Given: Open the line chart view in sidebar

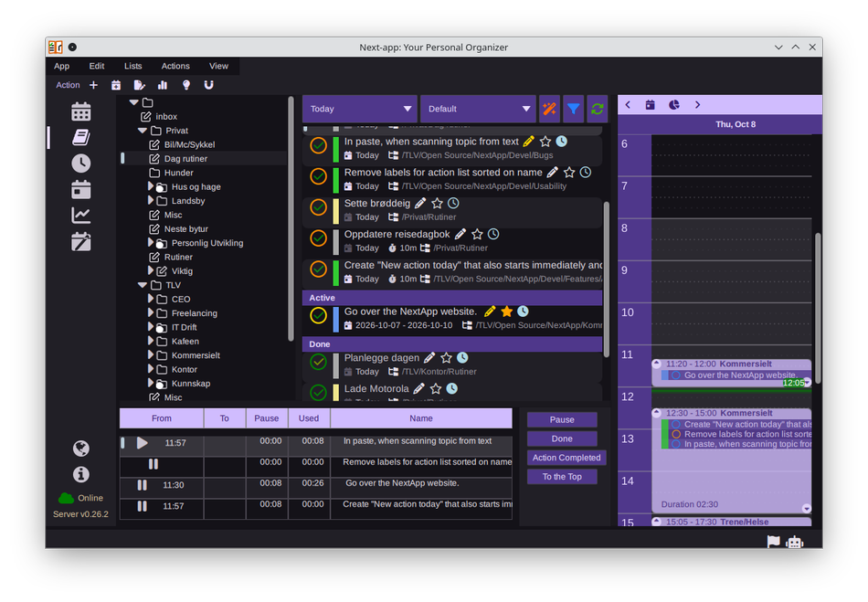Looking at the screenshot, I should click(80, 216).
